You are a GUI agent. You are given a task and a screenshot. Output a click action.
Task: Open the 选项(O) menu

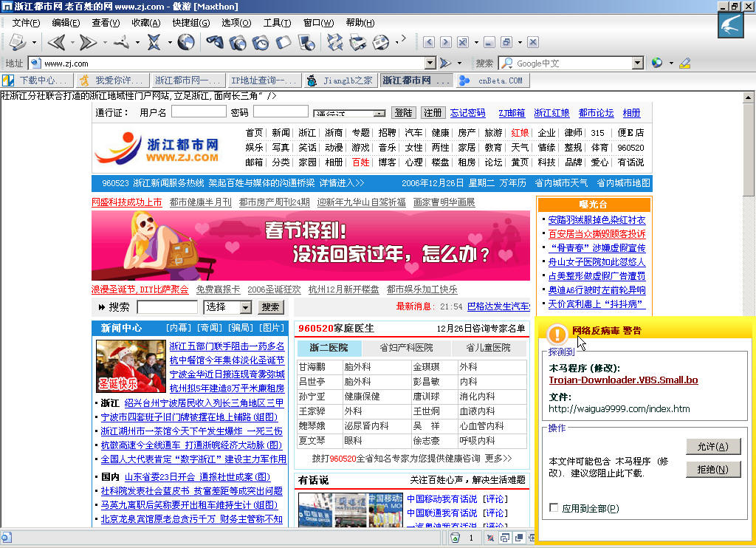point(236,23)
